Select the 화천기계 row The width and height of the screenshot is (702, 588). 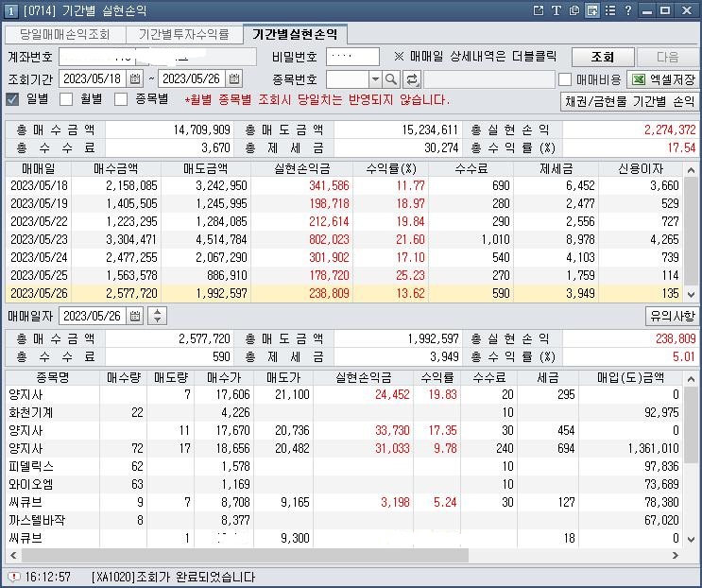(x=344, y=412)
